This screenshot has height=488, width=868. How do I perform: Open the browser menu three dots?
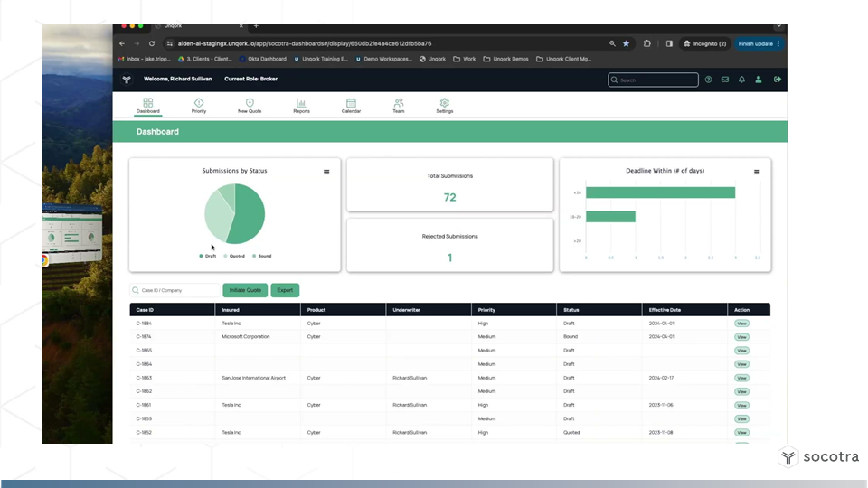click(778, 43)
